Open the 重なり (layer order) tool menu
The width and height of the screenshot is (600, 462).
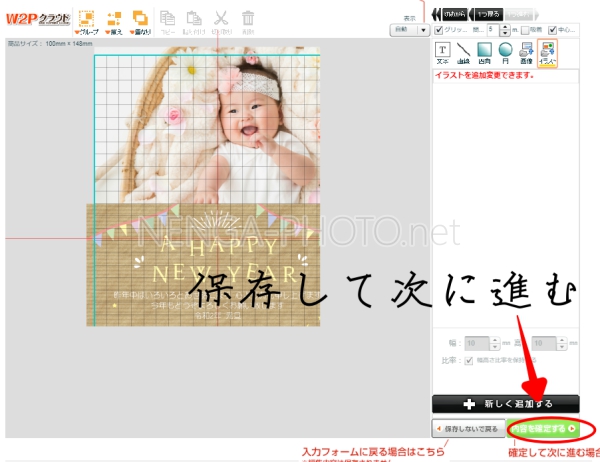(140, 23)
